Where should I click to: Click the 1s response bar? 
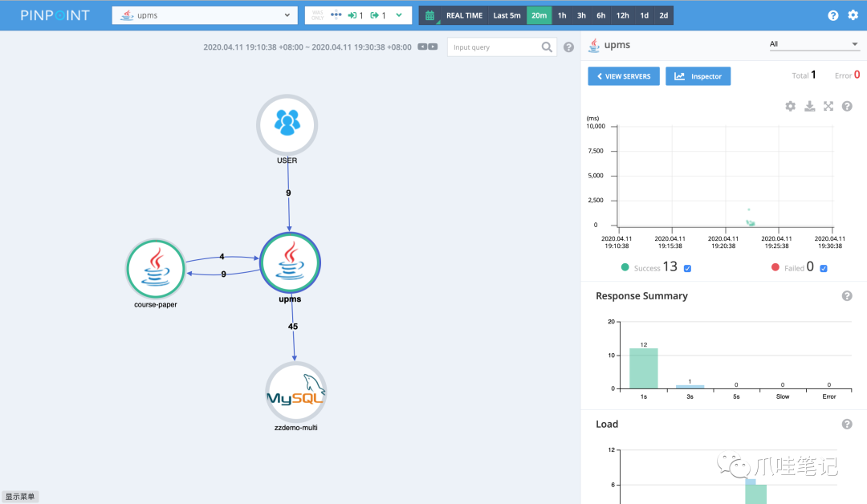click(644, 368)
